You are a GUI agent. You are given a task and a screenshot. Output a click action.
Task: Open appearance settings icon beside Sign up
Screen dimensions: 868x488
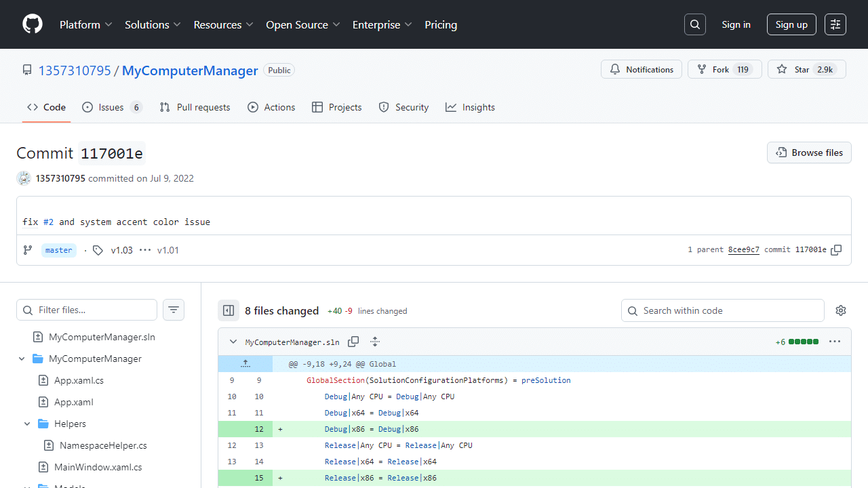pyautogui.click(x=835, y=24)
